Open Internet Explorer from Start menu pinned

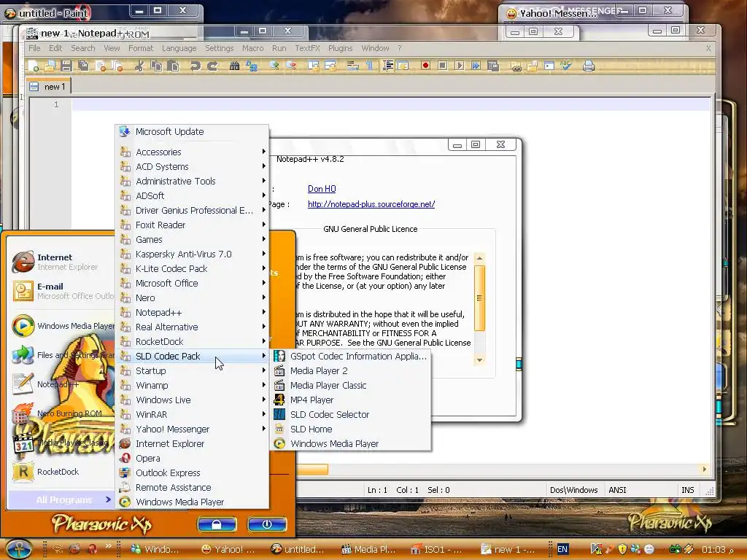(61, 262)
